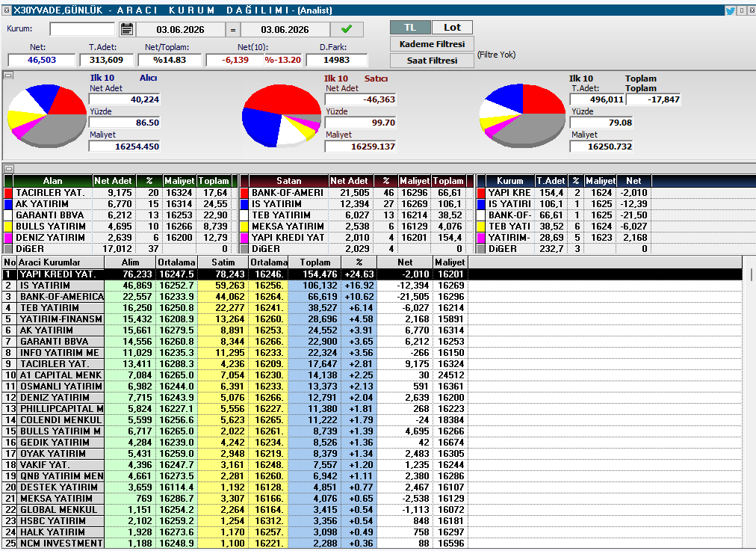Click the yellow swatch beside BULLS YATIRIM
The width and height of the screenshot is (756, 551).
tap(8, 227)
